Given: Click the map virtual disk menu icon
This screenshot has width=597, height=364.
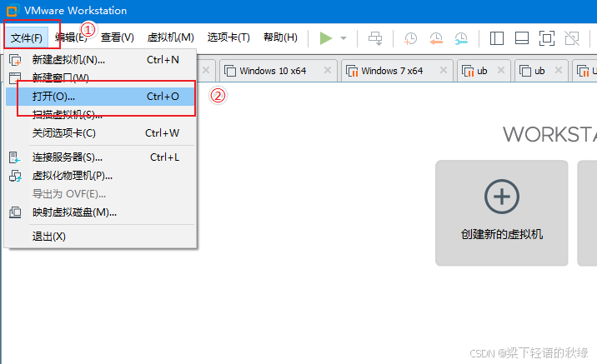Looking at the screenshot, I should [x=15, y=212].
